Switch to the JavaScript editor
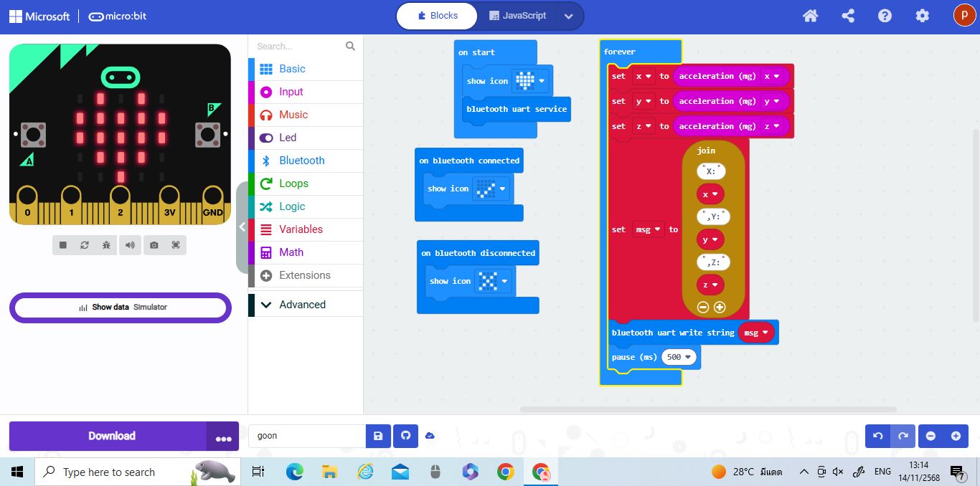 click(518, 16)
